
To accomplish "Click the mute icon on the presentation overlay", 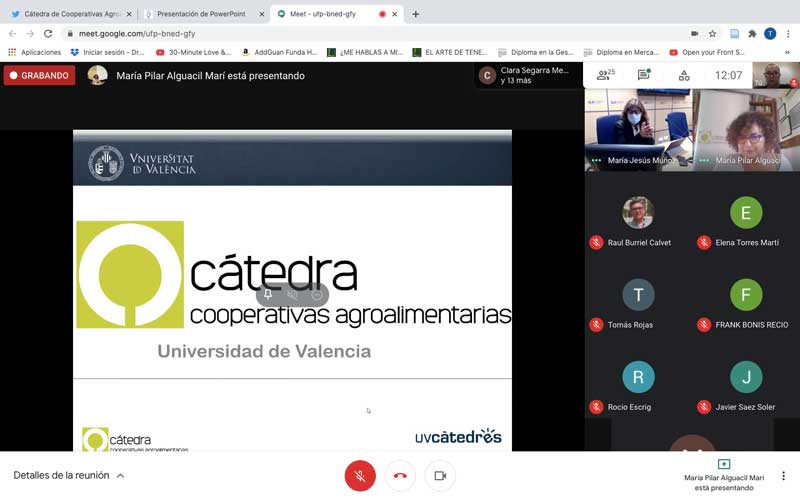I will (292, 294).
